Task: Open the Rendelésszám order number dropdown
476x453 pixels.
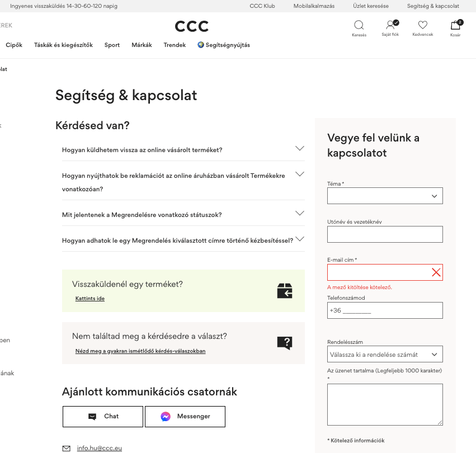Action: pyautogui.click(x=385, y=354)
